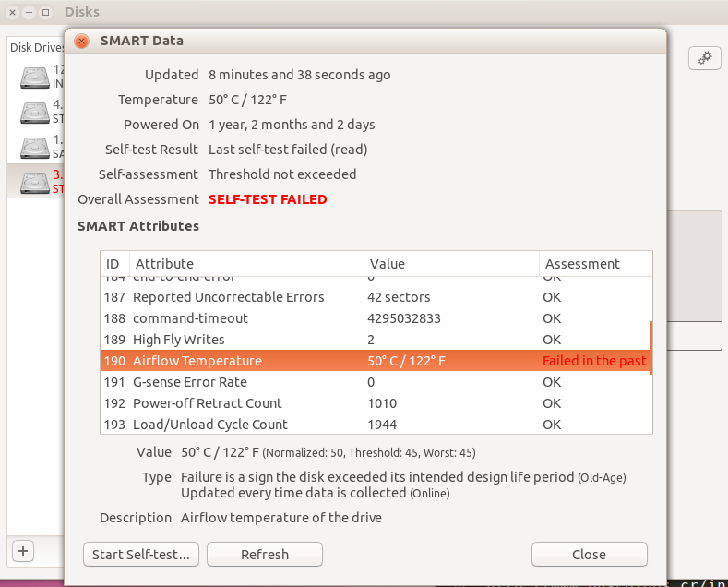Screen dimensions: 728x587
Task: Select the command-timeout attribute row
Action: point(375,318)
